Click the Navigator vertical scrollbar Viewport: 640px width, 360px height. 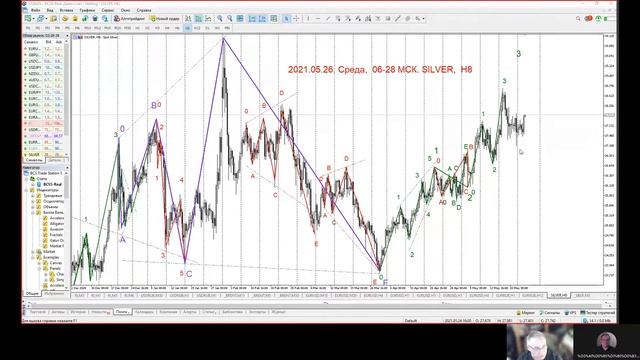click(x=67, y=231)
